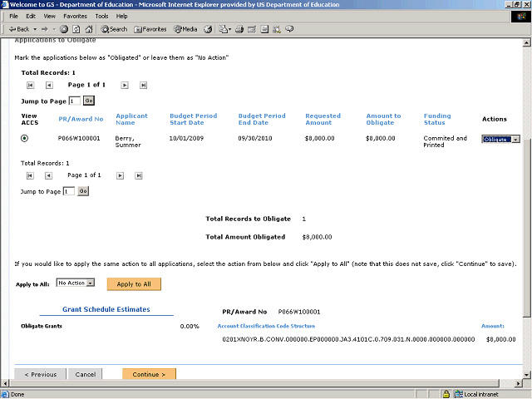Click bottom last-page navigation arrow
The image size is (532, 399).
pyautogui.click(x=139, y=175)
